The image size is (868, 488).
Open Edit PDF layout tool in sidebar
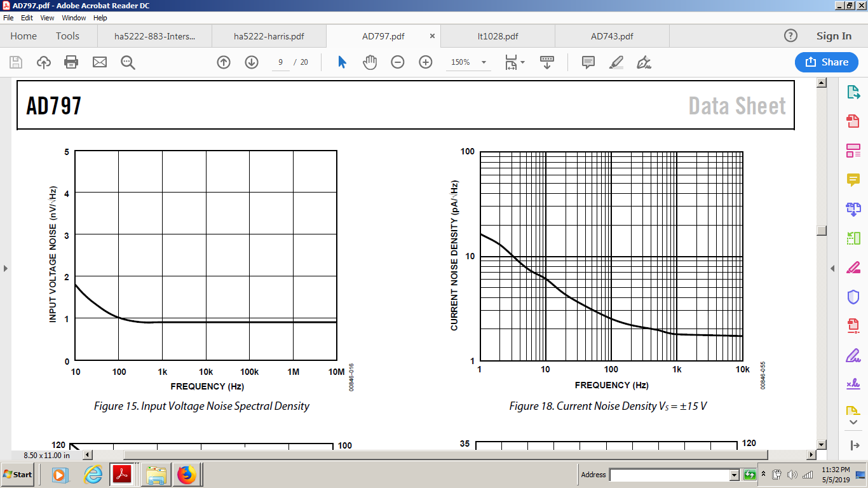(853, 151)
